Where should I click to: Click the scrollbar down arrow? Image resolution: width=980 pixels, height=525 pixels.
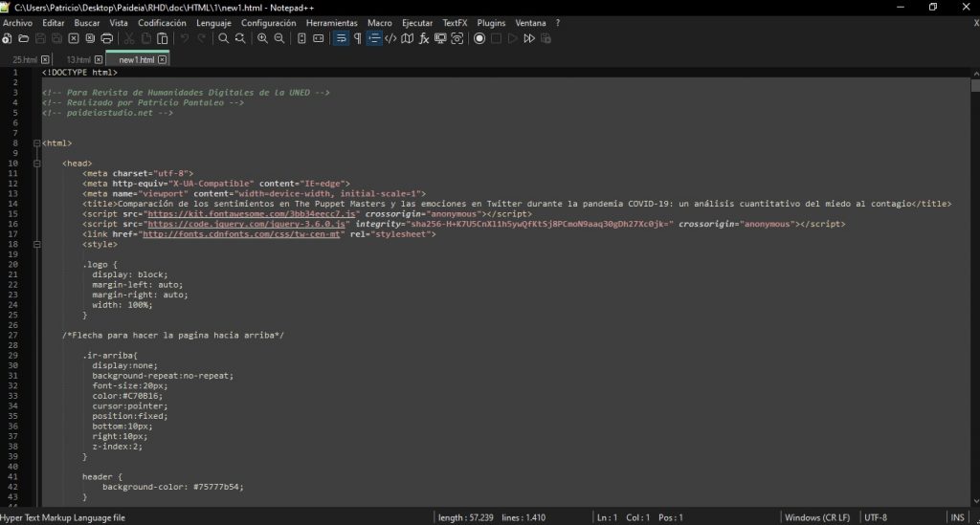tap(975, 501)
